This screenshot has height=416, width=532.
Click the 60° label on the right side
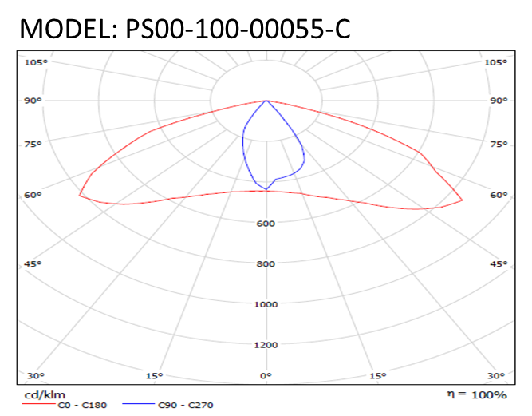click(x=499, y=196)
